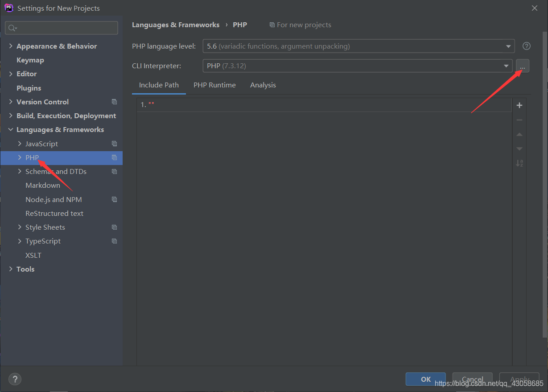The height and width of the screenshot is (392, 548).
Task: Sort include paths alphabetically
Action: (x=519, y=163)
